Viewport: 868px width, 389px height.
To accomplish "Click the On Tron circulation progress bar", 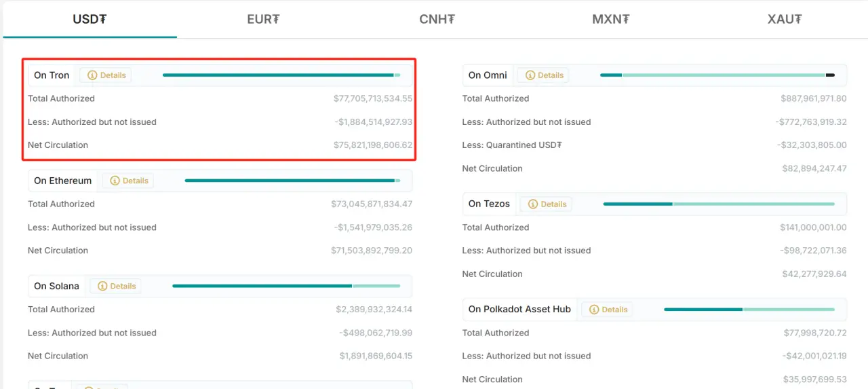I will pos(281,75).
